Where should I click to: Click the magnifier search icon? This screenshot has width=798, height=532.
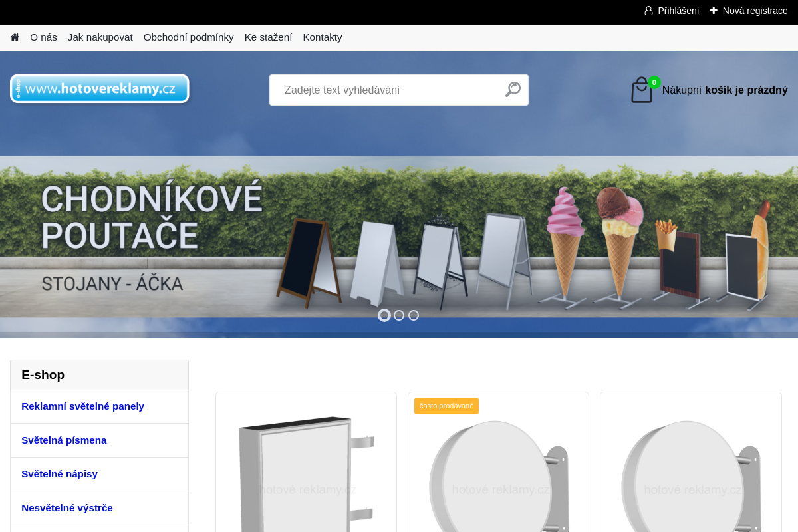(513, 90)
